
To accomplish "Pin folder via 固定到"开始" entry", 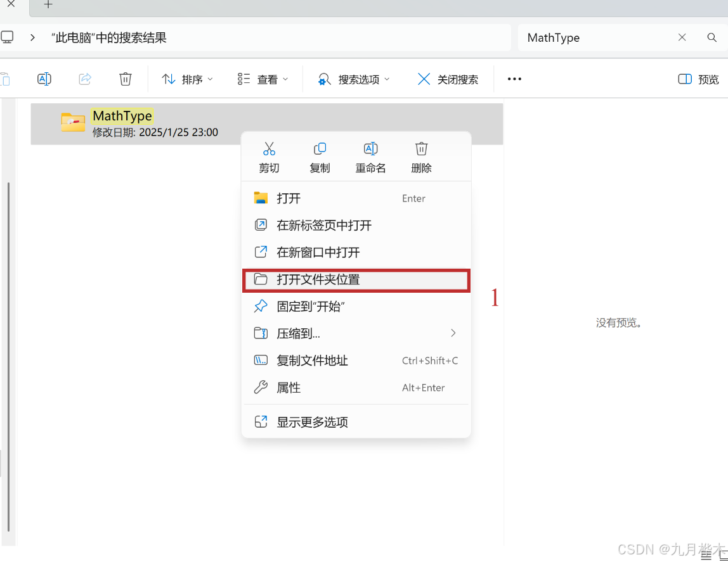I will tap(356, 307).
